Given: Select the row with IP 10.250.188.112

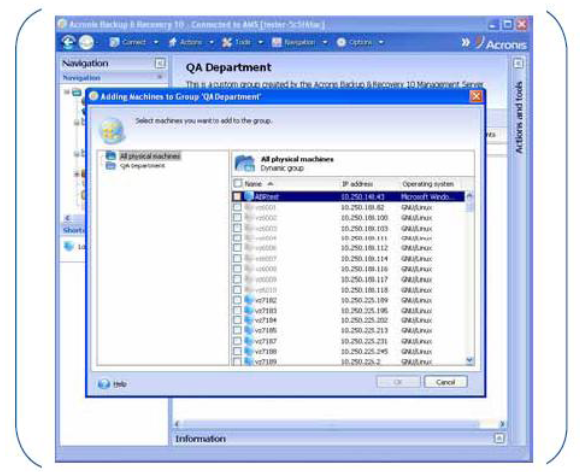Looking at the screenshot, I should pyautogui.click(x=348, y=247).
